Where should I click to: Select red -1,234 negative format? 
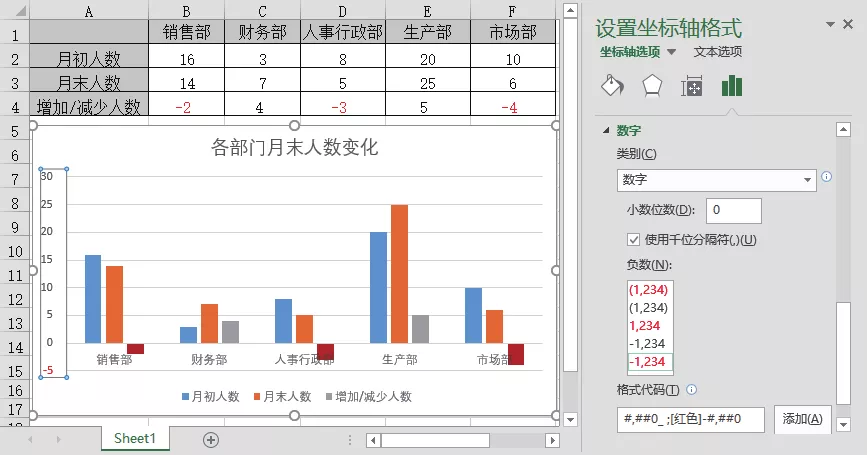pos(650,362)
